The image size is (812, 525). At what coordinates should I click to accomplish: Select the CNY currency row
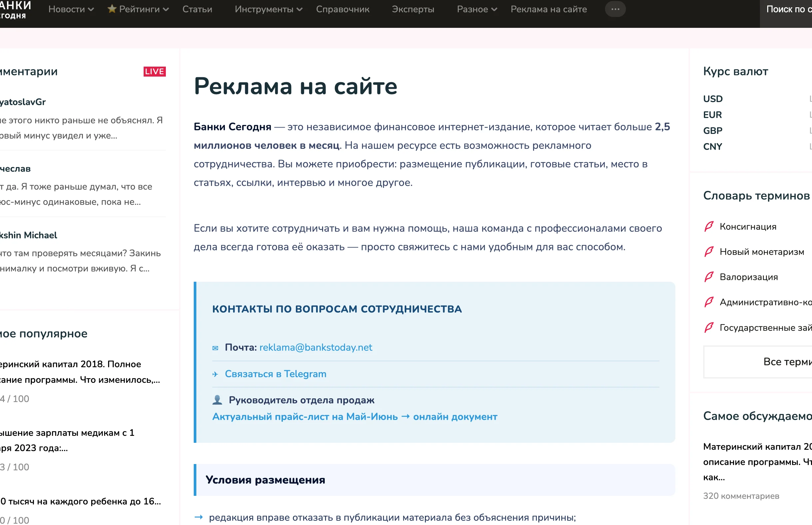[x=757, y=146]
